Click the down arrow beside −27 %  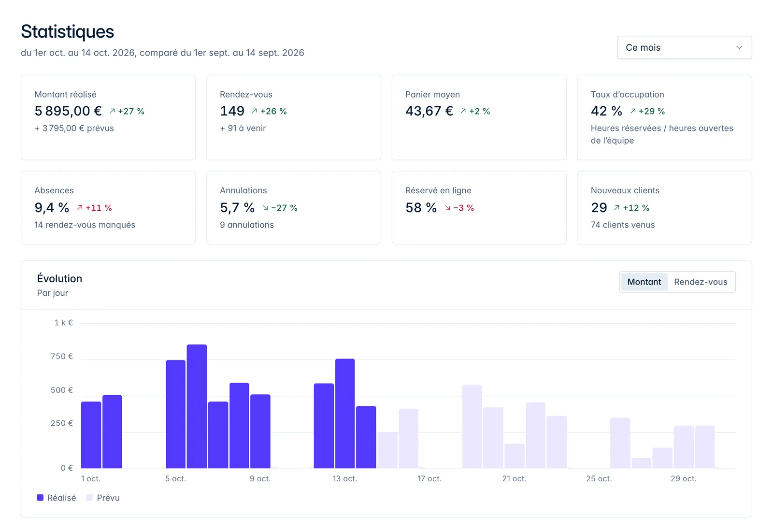pos(265,208)
